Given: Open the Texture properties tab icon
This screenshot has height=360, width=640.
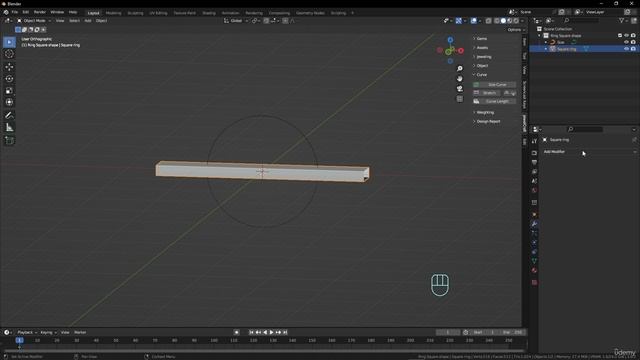Looking at the screenshot, I should (x=534, y=282).
